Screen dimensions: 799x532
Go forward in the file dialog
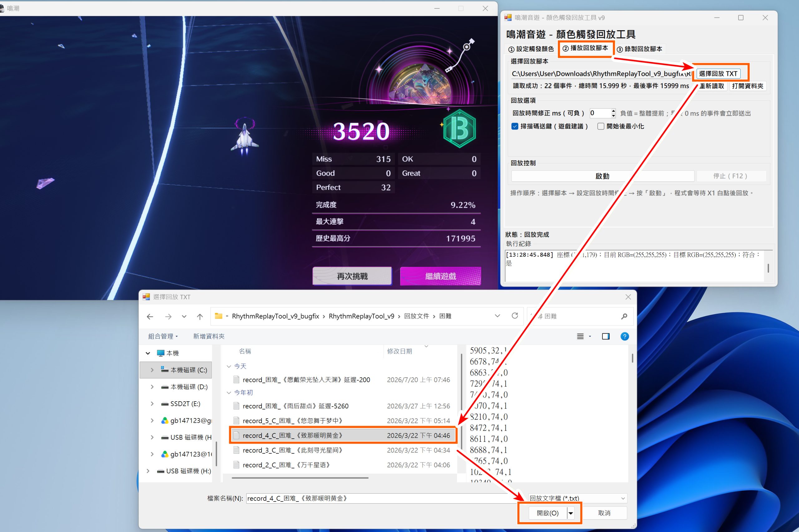pos(168,317)
